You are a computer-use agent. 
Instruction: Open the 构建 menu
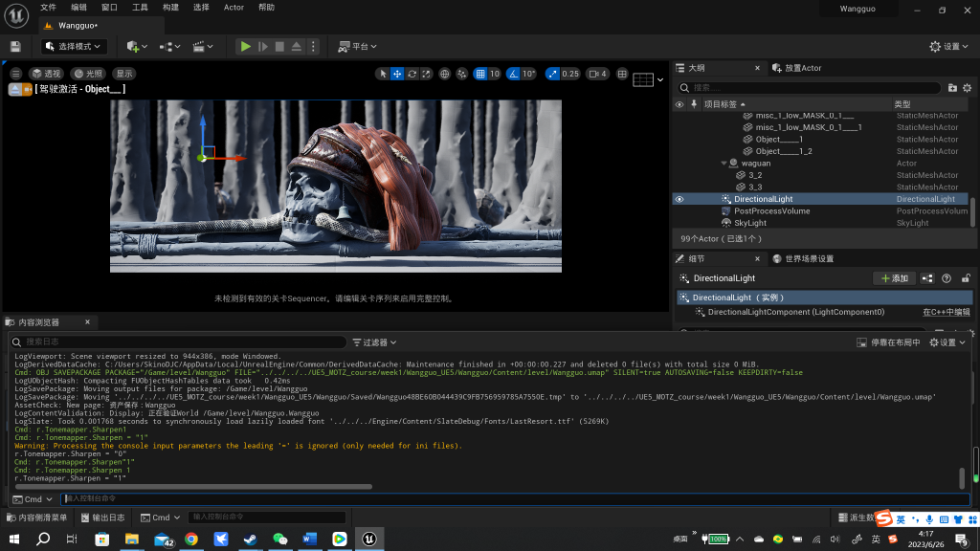click(x=170, y=8)
